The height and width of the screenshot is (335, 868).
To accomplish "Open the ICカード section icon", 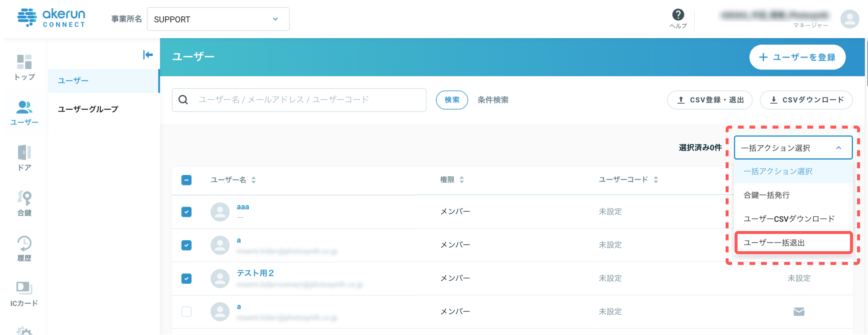I will [24, 294].
